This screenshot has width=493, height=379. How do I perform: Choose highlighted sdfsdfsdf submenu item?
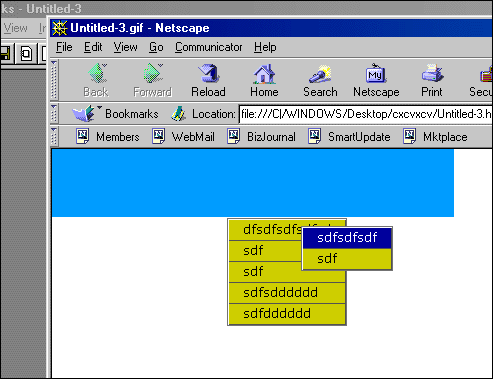click(x=347, y=238)
